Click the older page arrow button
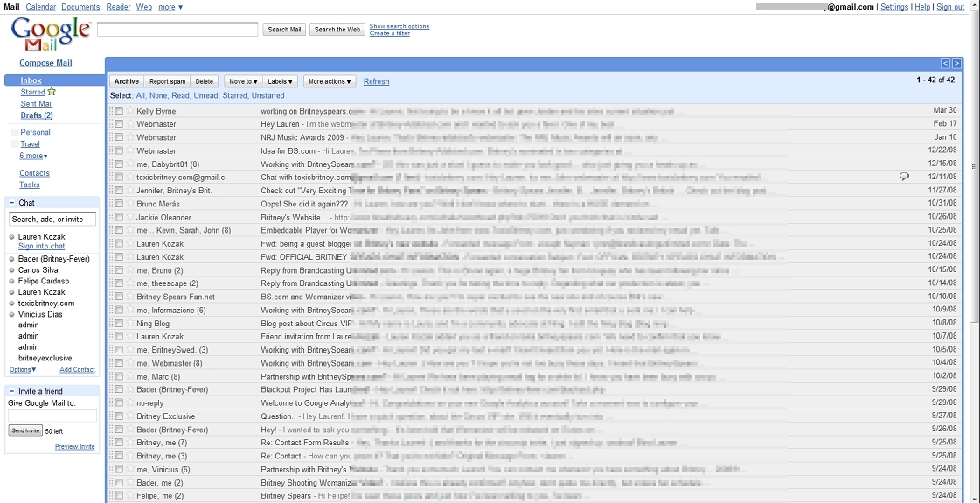Screen dimensions: 980x503 [956, 63]
